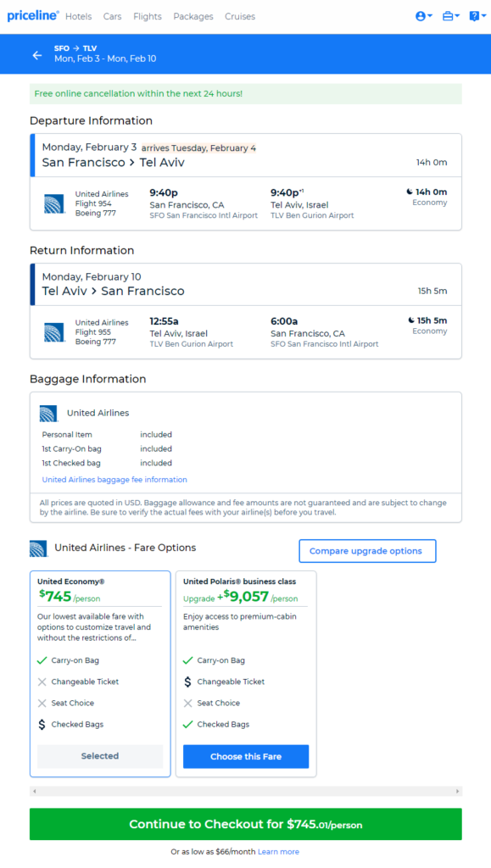Viewport: 491px width, 868px height.
Task: Open the trips briefcase icon menu
Action: (450, 17)
